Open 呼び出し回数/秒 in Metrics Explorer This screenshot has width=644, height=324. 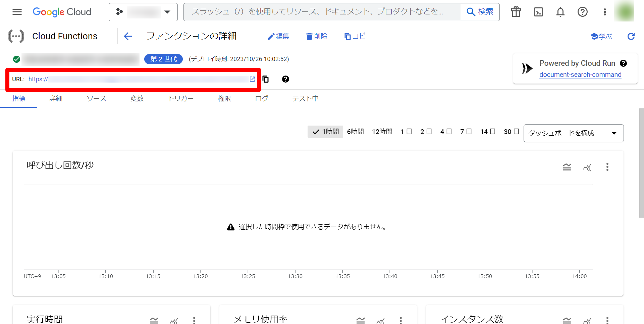pos(587,167)
